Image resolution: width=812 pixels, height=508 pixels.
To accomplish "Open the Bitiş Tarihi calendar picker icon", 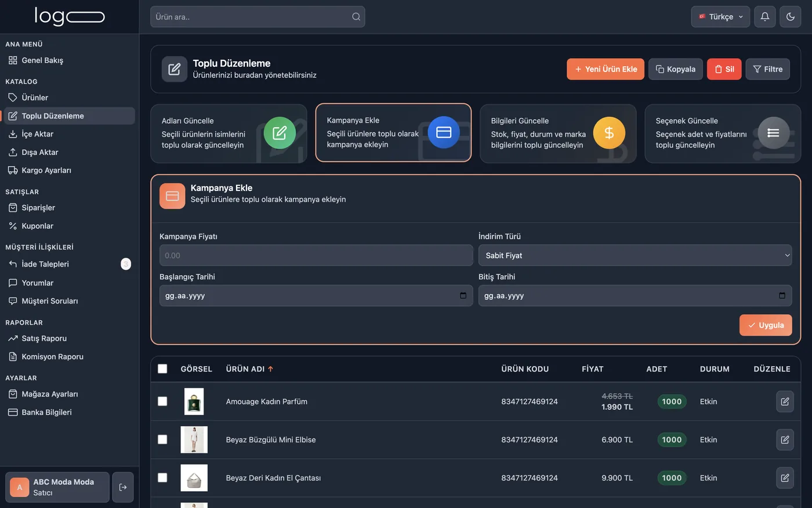I will [782, 296].
